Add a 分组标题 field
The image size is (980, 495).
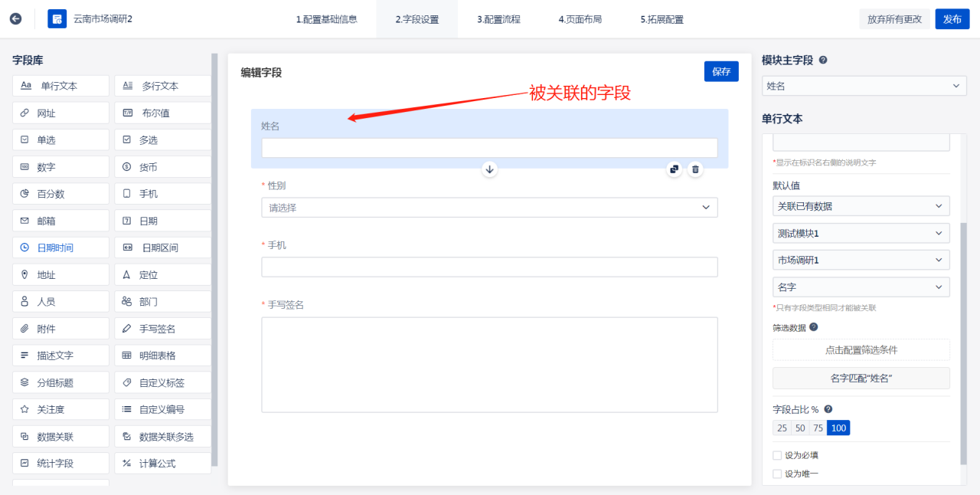[61, 382]
